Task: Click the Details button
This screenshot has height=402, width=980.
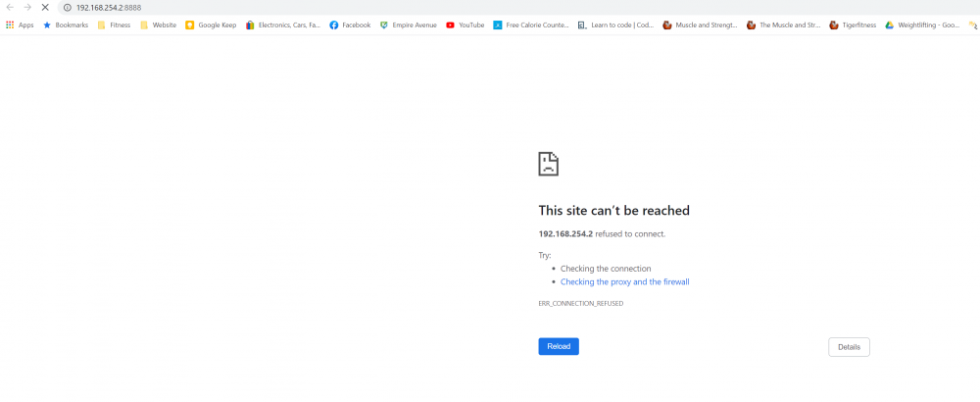Action: 849,347
